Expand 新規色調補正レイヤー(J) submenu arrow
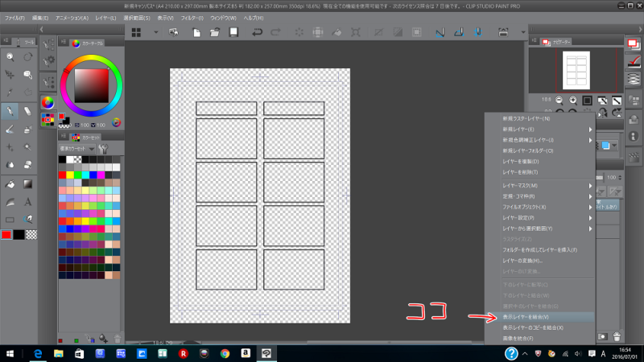This screenshot has width=644, height=362. (590, 140)
